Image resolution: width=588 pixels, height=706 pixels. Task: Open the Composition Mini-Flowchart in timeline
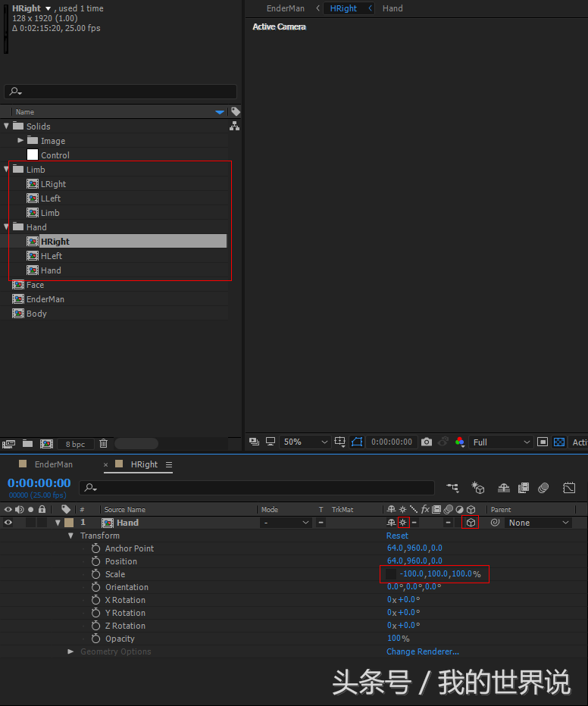pos(452,488)
